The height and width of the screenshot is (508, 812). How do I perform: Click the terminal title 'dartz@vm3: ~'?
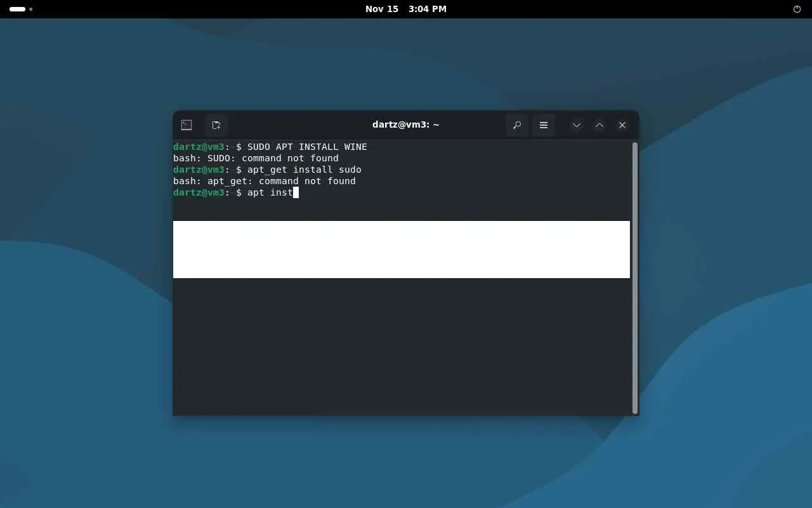pos(406,125)
